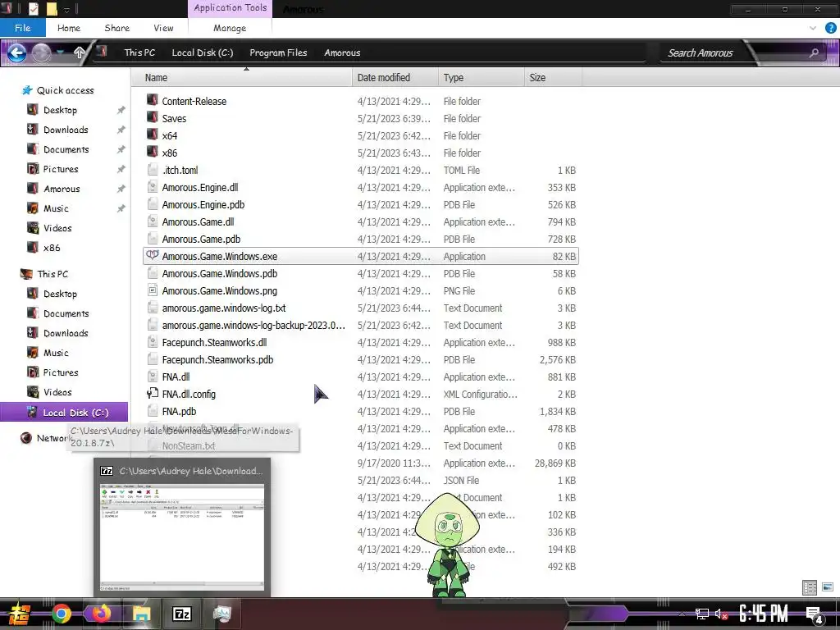Open Quick access in navigation pane
The width and height of the screenshot is (840, 630).
click(x=65, y=90)
